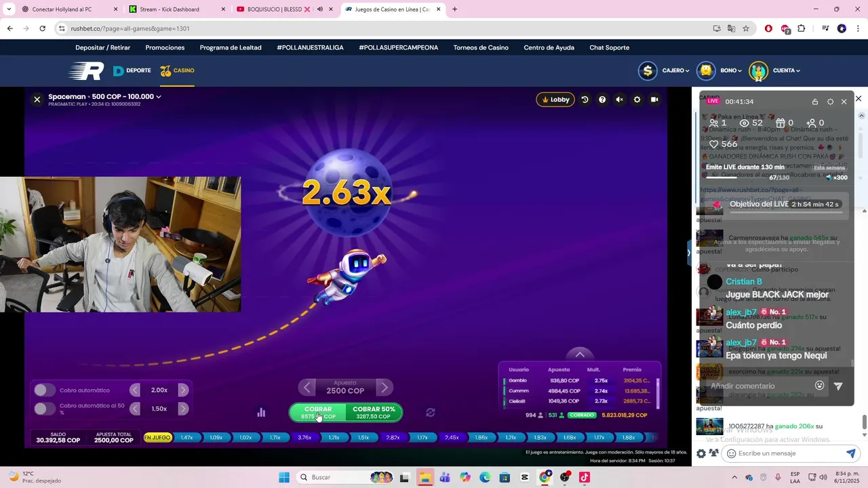Click the green Cobrar button
This screenshot has height=488, width=868.
point(318,412)
